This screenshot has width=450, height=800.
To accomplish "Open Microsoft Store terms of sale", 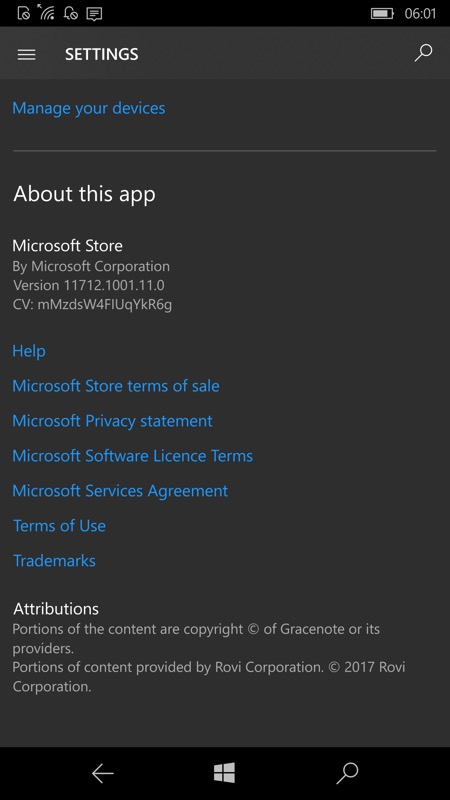I will tap(116, 386).
